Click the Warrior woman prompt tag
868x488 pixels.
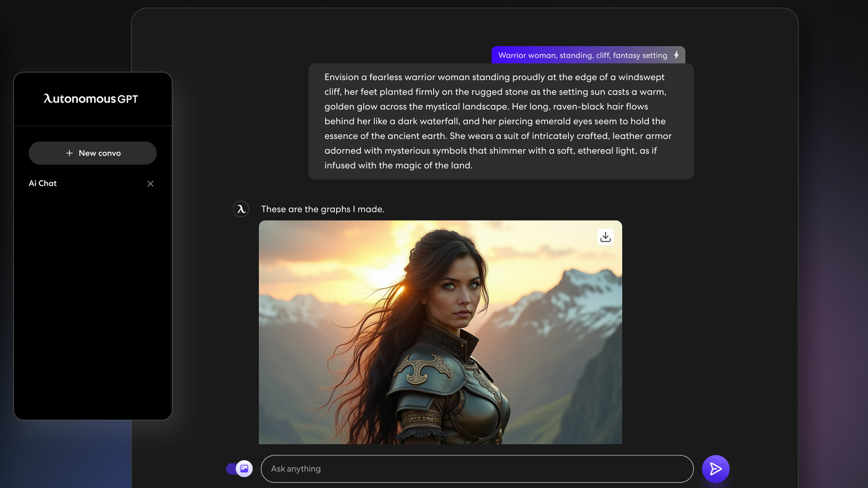(x=582, y=55)
